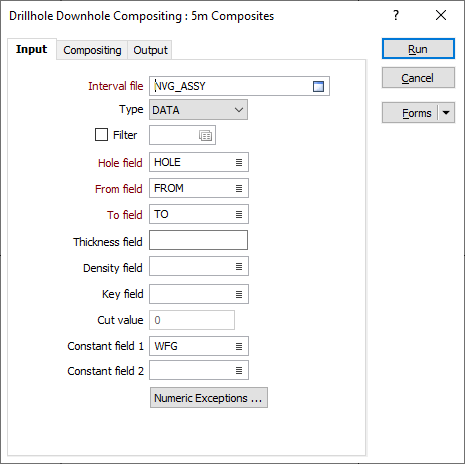Click the Constant field 2 list icon

click(x=239, y=370)
